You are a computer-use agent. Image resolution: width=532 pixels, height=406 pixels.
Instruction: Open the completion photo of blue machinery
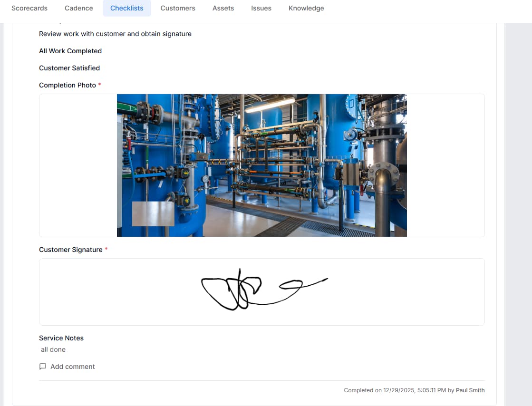pos(261,165)
